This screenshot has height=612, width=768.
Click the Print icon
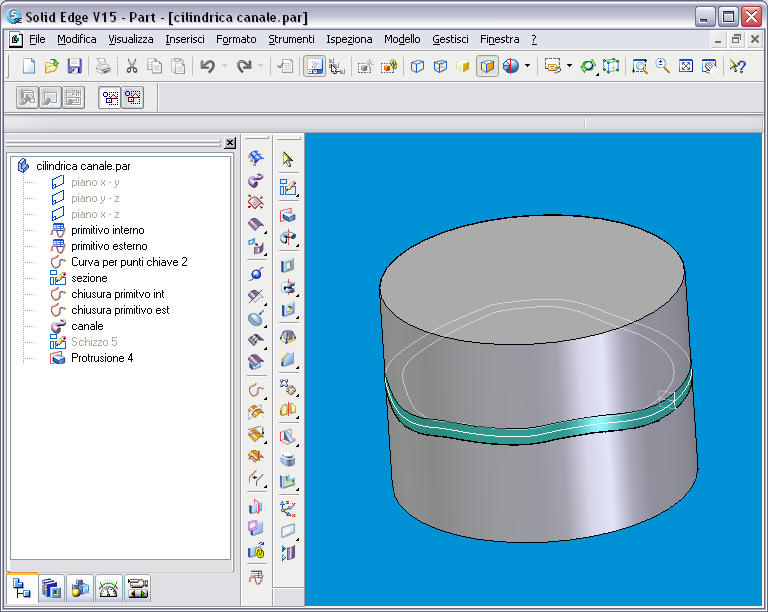[x=103, y=66]
